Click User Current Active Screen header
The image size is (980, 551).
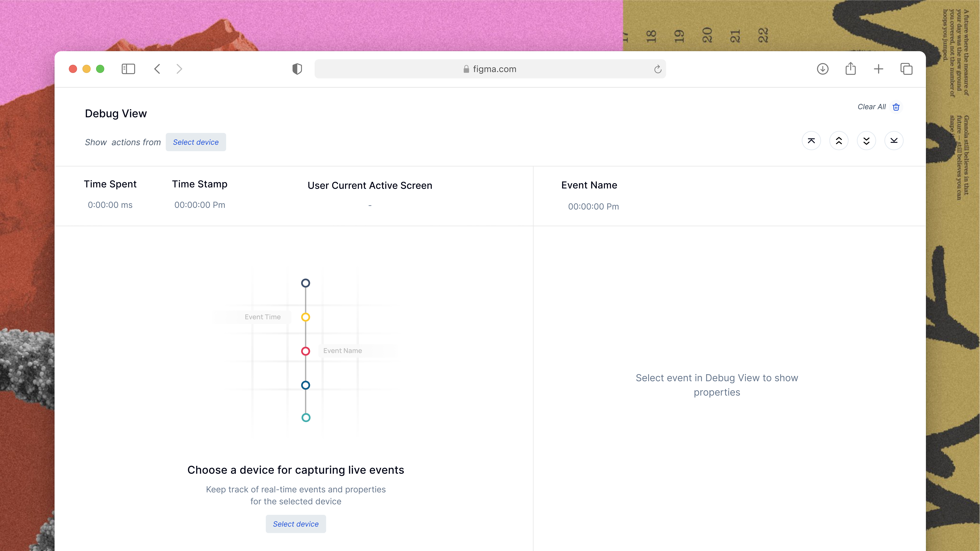[370, 186]
